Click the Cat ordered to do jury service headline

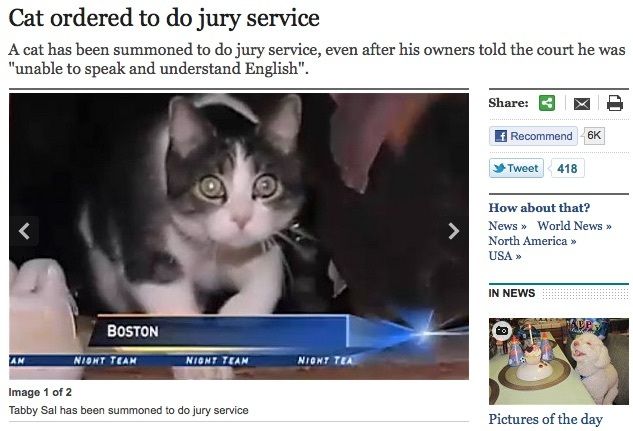[164, 18]
